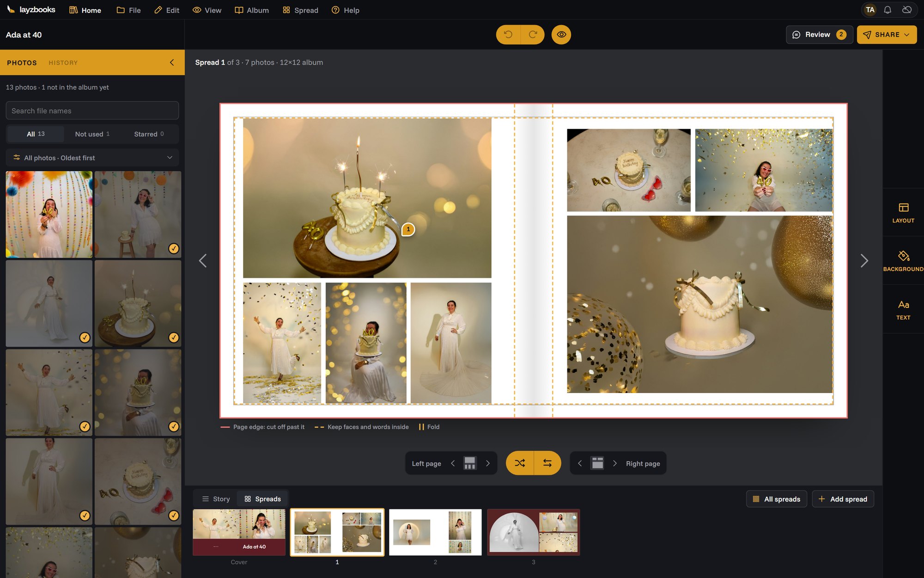Switch to the History tab

63,62
